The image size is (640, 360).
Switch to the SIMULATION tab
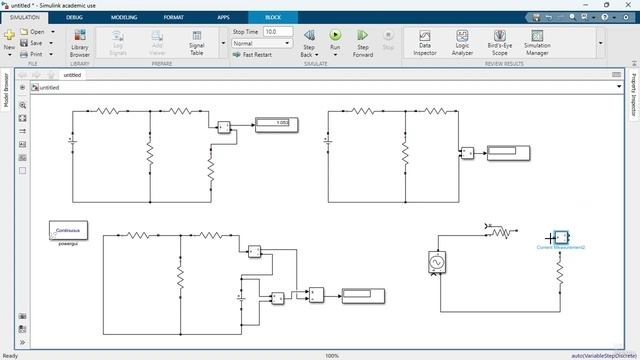pos(24,17)
